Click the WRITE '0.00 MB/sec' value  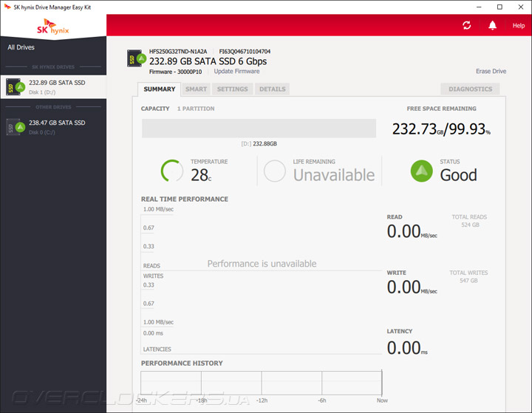click(x=412, y=287)
